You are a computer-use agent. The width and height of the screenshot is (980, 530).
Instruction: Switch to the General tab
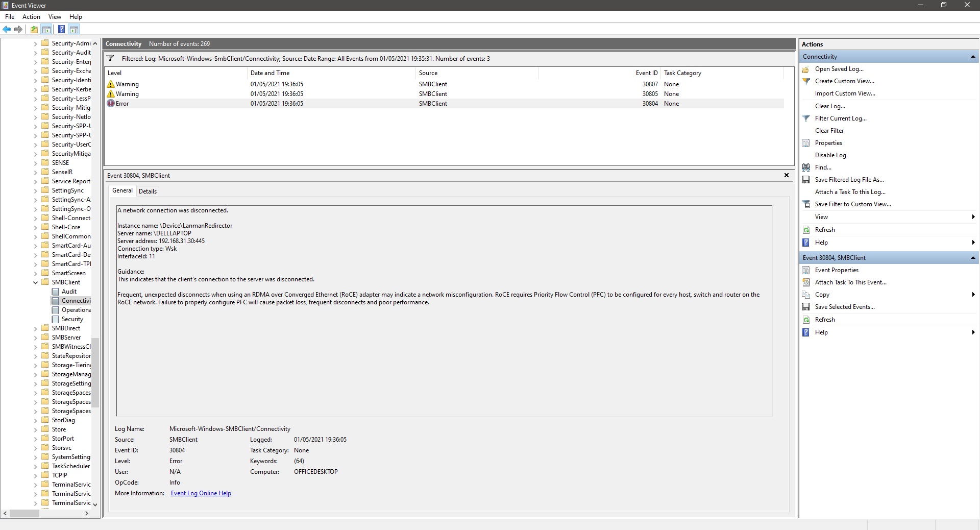point(122,190)
